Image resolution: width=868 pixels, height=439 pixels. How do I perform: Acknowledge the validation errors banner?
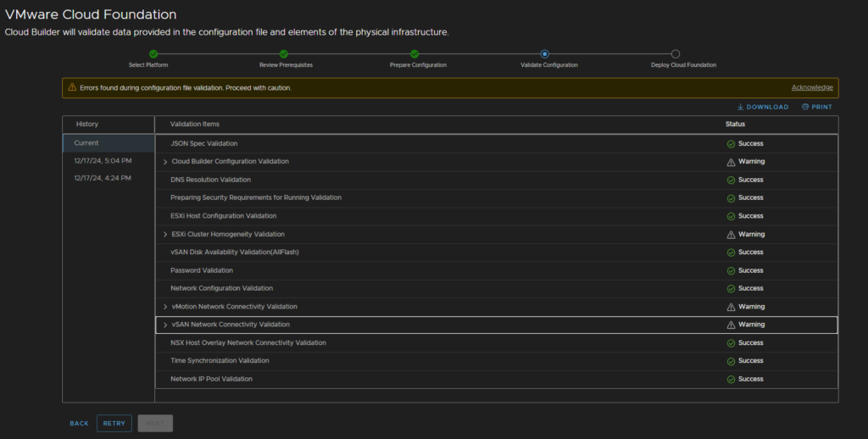pyautogui.click(x=811, y=87)
